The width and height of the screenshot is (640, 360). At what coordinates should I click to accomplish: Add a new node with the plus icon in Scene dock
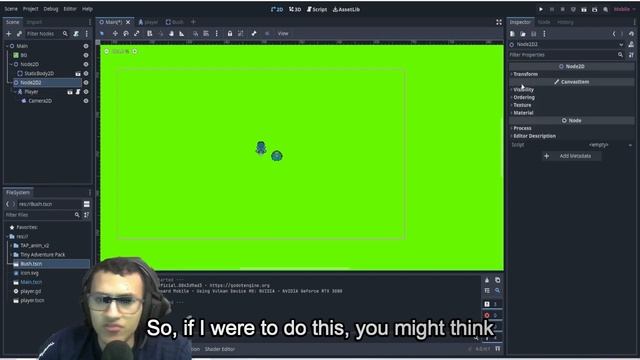[9, 34]
